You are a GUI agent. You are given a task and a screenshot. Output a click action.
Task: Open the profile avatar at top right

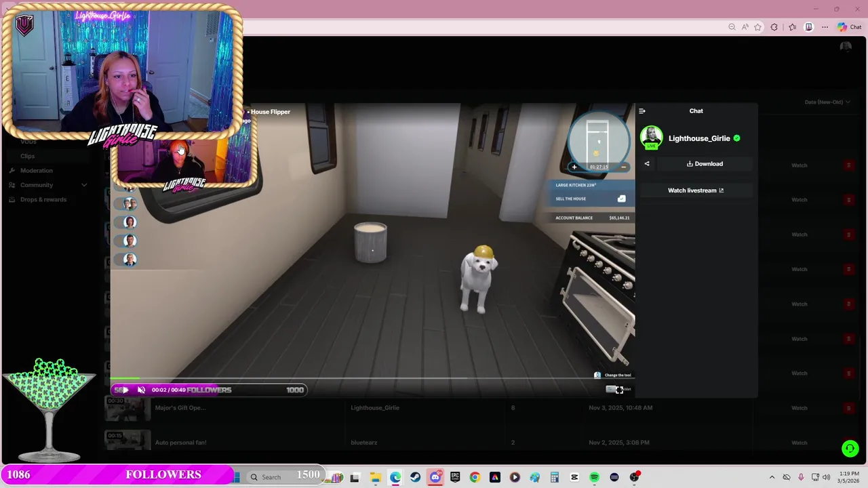coord(846,47)
